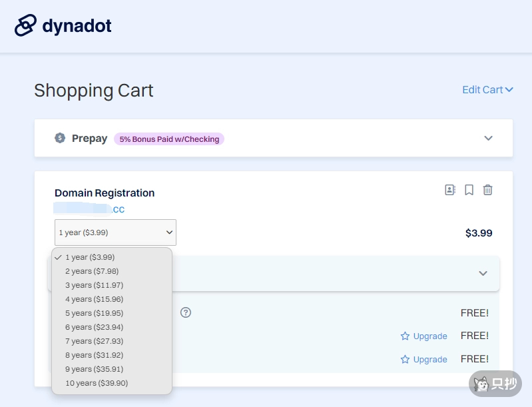Select 2 years ($7.98) option
Viewport: 532px width, 407px height.
[92, 271]
